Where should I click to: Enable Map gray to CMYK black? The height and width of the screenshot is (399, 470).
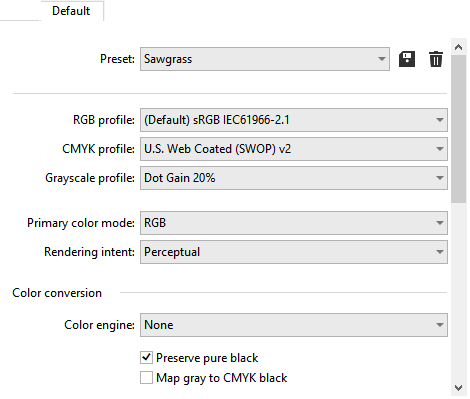[146, 378]
